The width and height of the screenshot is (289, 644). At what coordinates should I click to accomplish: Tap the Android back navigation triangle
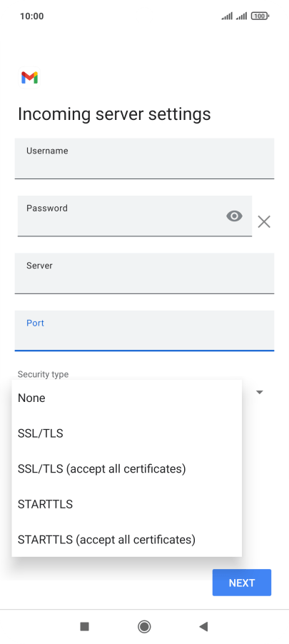click(x=203, y=626)
